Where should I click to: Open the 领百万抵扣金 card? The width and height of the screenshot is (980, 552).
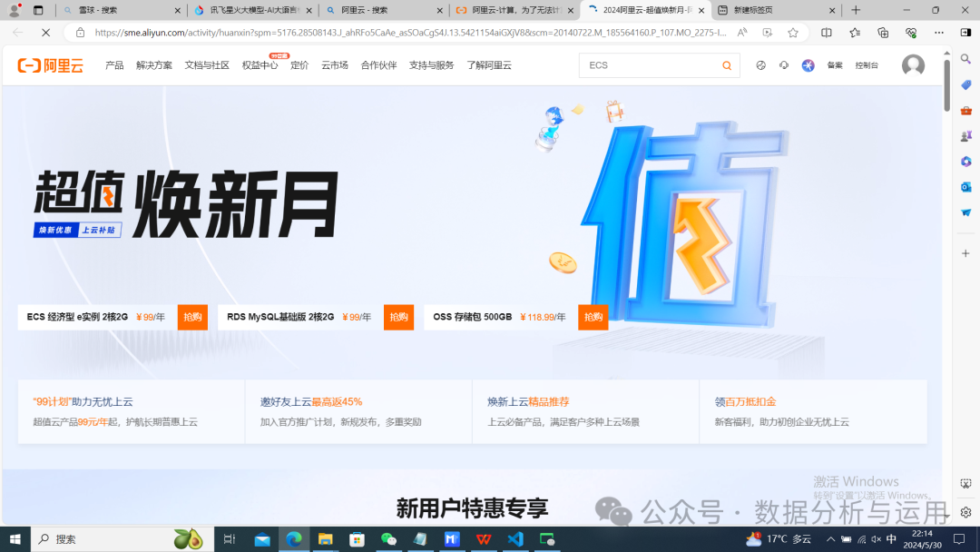(813, 411)
